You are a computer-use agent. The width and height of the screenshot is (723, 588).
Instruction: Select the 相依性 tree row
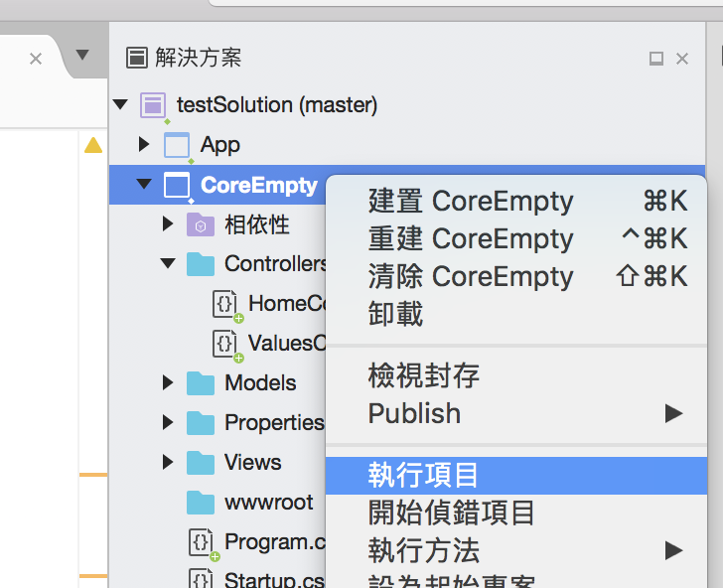[217, 224]
